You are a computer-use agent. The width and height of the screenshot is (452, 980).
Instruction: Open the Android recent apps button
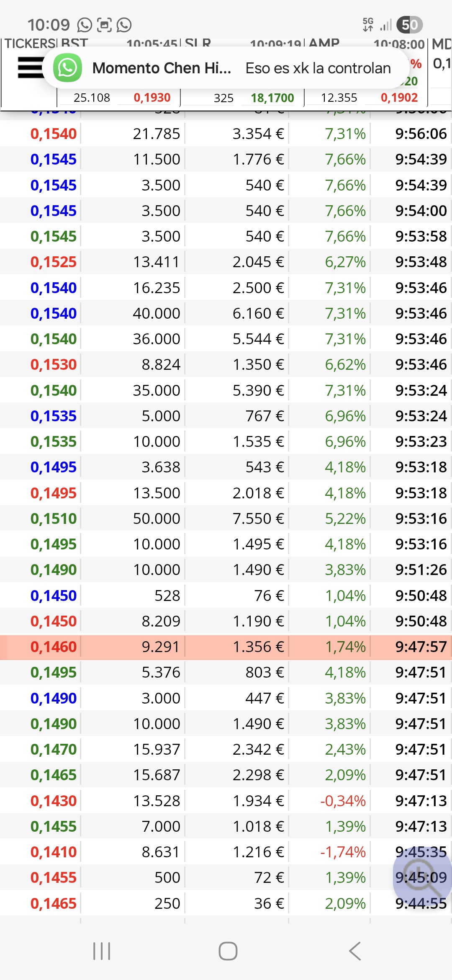point(102,951)
